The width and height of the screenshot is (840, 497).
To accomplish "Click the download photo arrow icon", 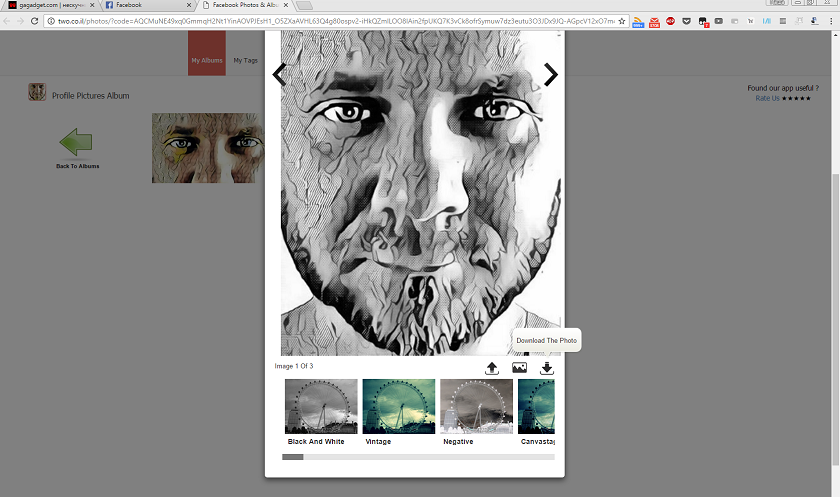I will [546, 368].
